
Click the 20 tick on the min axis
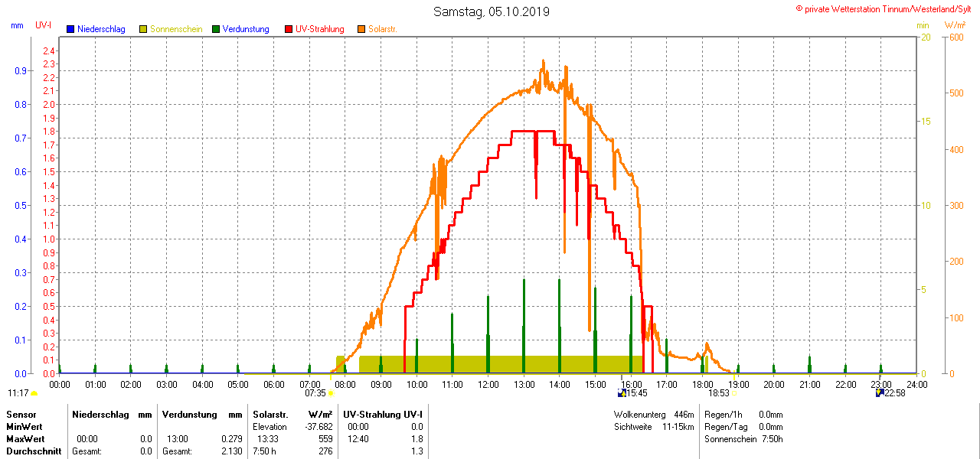[925, 37]
